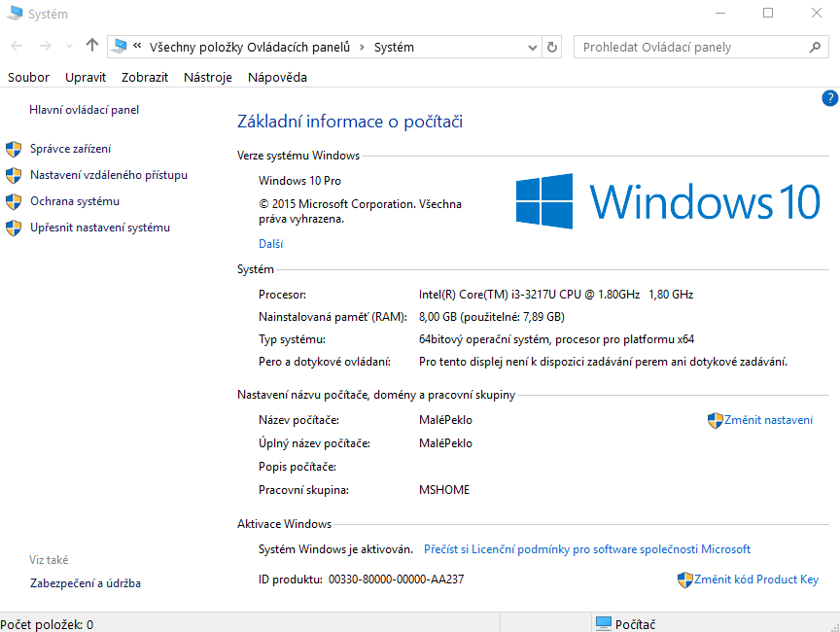This screenshot has width=840, height=632.
Task: Click the Další link under Windows version
Action: 270,244
